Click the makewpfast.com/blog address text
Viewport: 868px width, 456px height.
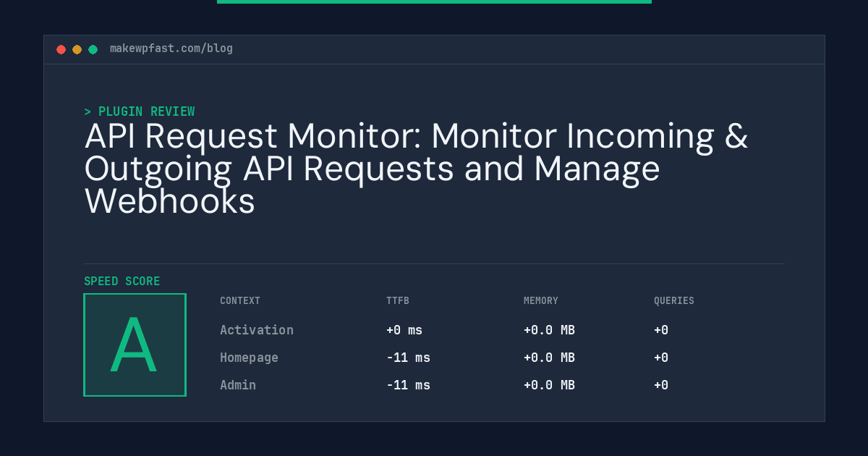(171, 48)
